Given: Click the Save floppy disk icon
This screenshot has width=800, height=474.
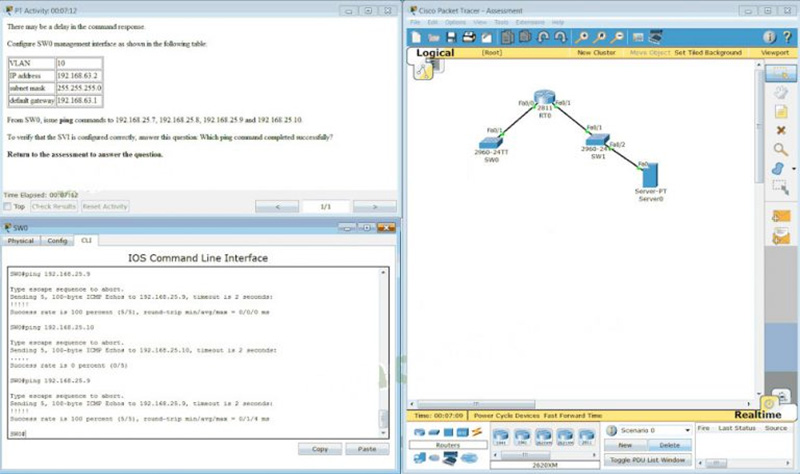Looking at the screenshot, I should [451, 37].
